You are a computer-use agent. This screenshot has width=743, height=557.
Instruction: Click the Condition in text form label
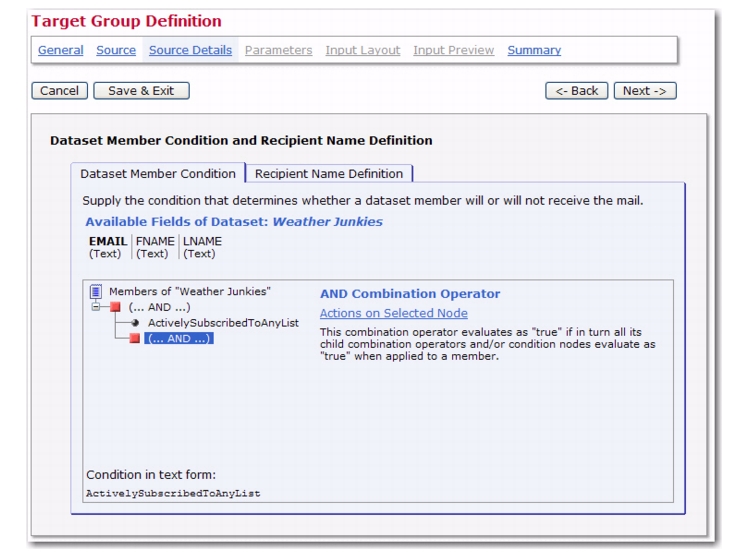[x=151, y=475]
